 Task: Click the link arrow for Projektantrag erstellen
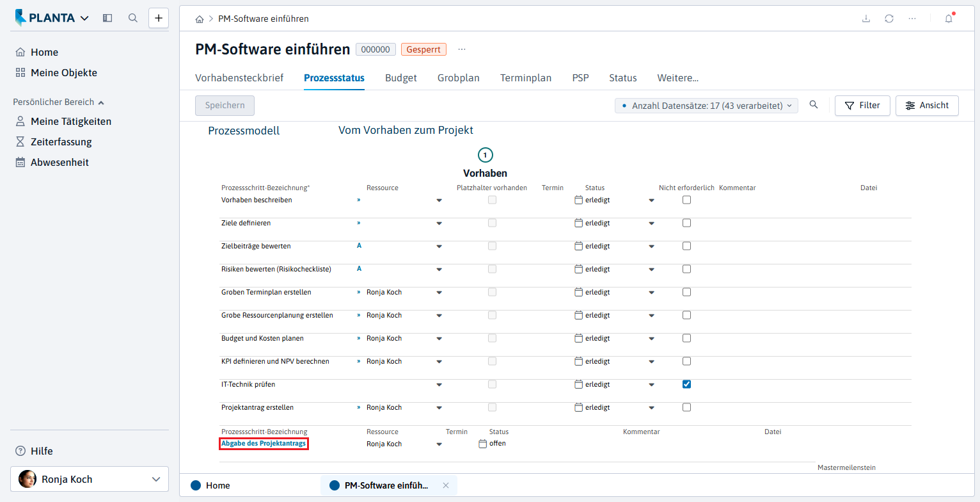point(359,407)
